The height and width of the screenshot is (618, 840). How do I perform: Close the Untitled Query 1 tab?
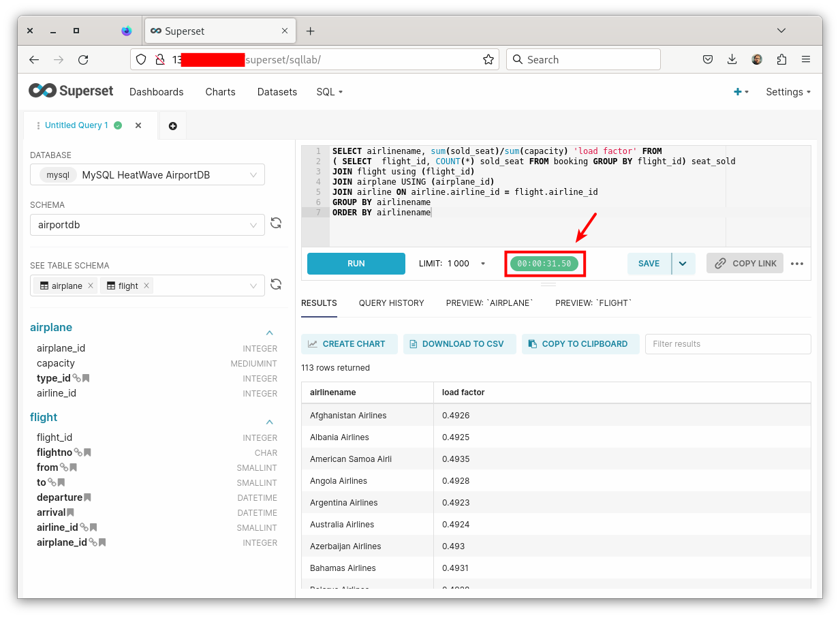pos(138,125)
